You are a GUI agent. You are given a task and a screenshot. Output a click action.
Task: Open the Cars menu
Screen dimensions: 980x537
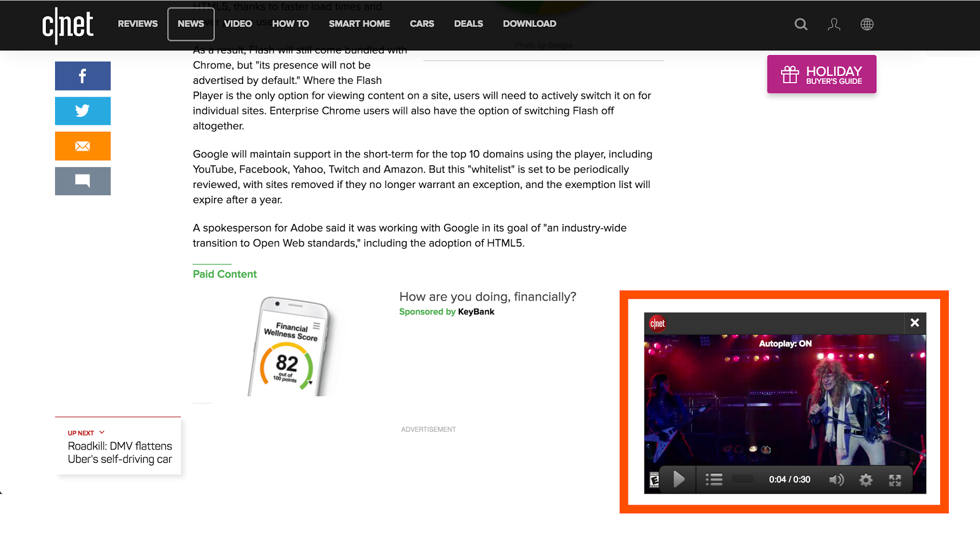click(x=422, y=24)
